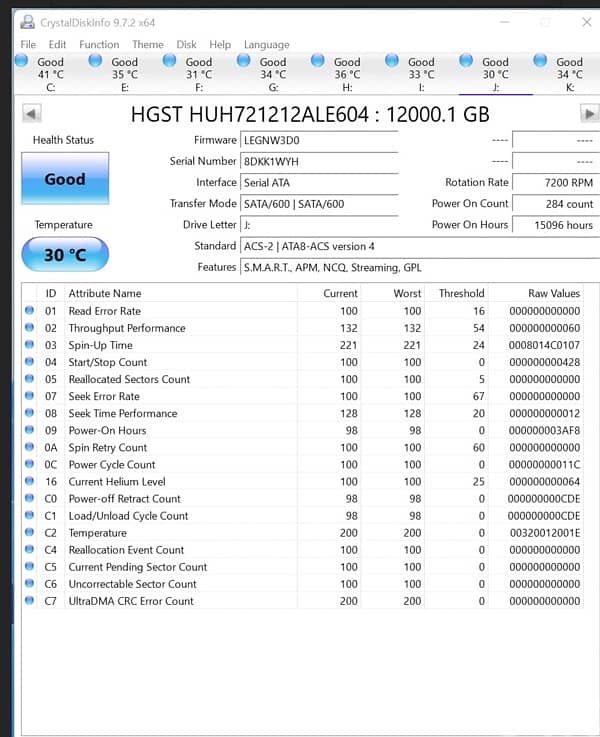Image resolution: width=600 pixels, height=737 pixels.
Task: Select disk J: status icon
Action: (x=466, y=60)
